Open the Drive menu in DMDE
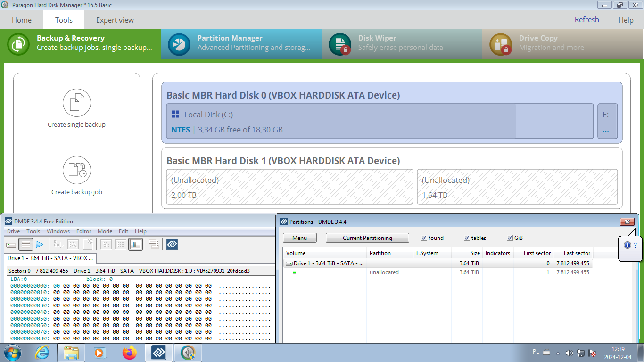The width and height of the screenshot is (644, 362). pyautogui.click(x=14, y=231)
